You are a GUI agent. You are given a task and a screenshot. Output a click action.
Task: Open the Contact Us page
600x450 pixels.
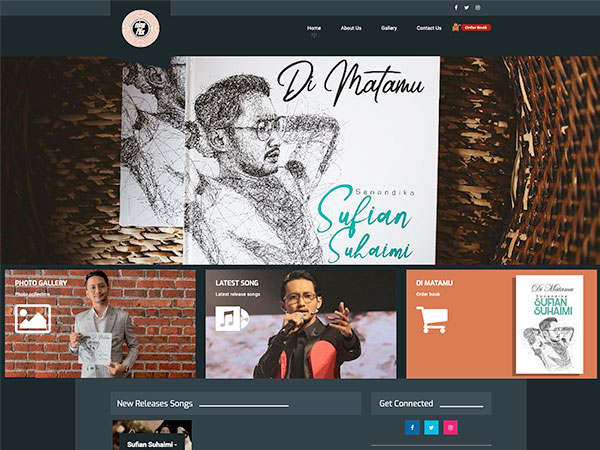[429, 28]
